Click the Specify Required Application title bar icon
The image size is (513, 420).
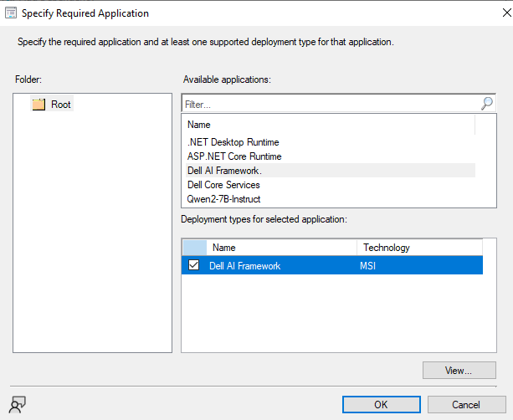(11, 13)
